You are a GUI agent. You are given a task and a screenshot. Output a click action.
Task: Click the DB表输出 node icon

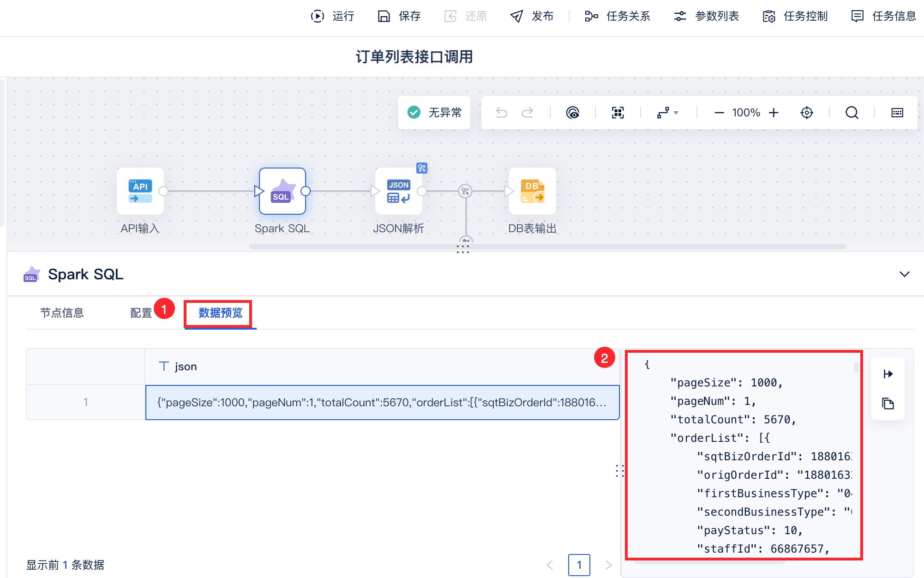tap(532, 191)
